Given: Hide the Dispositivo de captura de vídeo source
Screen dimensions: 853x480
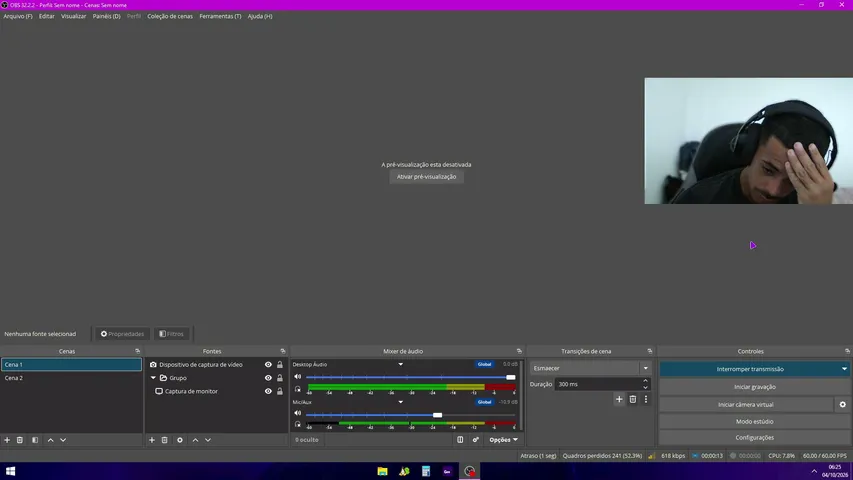Looking at the screenshot, I should (268, 365).
